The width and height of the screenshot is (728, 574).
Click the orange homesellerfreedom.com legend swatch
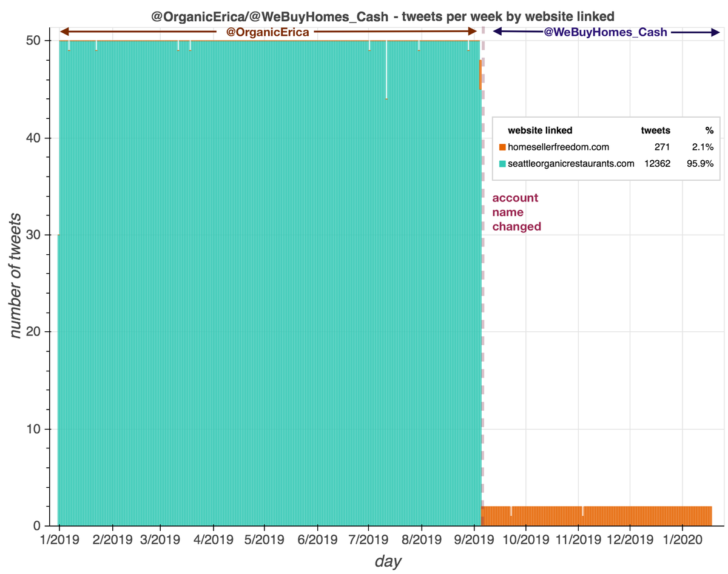502,147
